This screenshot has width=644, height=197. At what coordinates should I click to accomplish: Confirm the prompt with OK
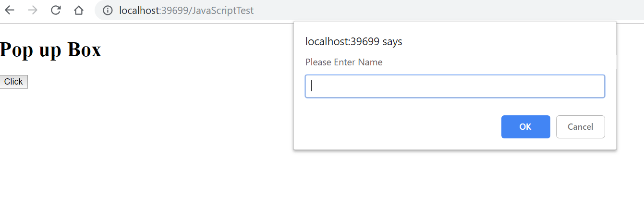coord(525,127)
